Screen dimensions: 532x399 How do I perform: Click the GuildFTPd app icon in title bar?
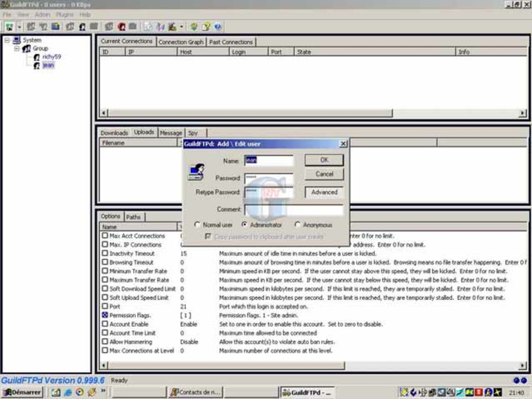[x=5, y=4]
